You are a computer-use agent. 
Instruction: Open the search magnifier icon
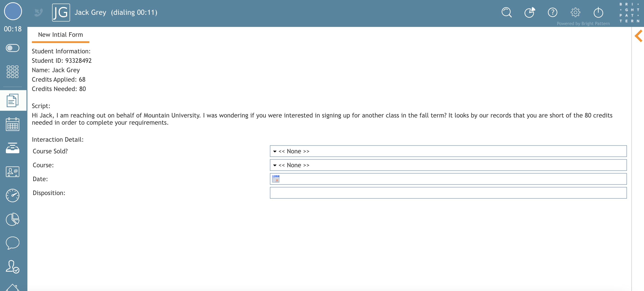point(507,12)
